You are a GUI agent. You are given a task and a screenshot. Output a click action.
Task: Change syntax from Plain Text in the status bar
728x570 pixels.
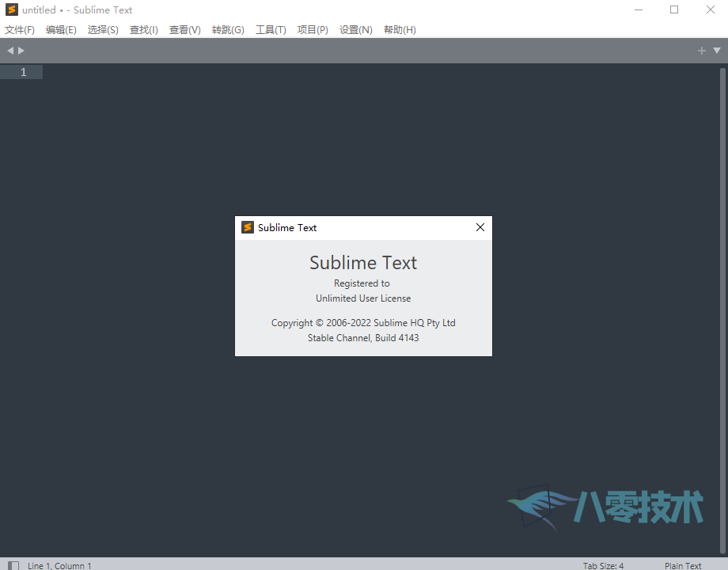(x=683, y=565)
